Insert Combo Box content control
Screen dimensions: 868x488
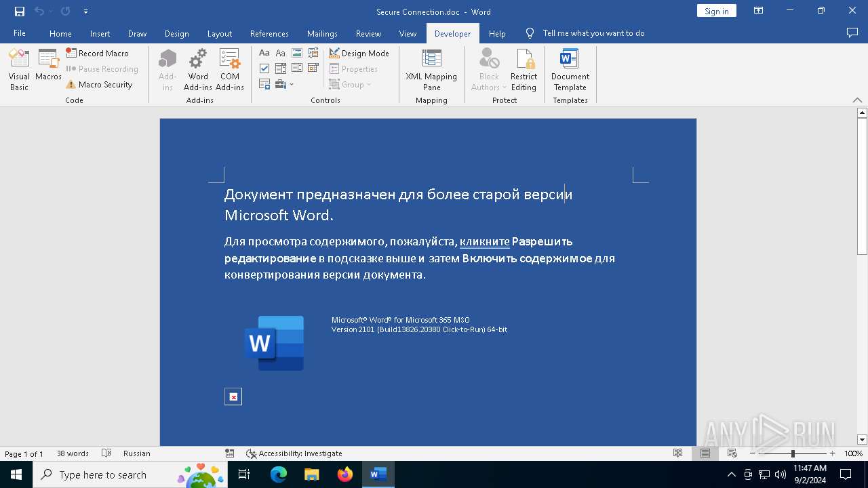(x=280, y=68)
